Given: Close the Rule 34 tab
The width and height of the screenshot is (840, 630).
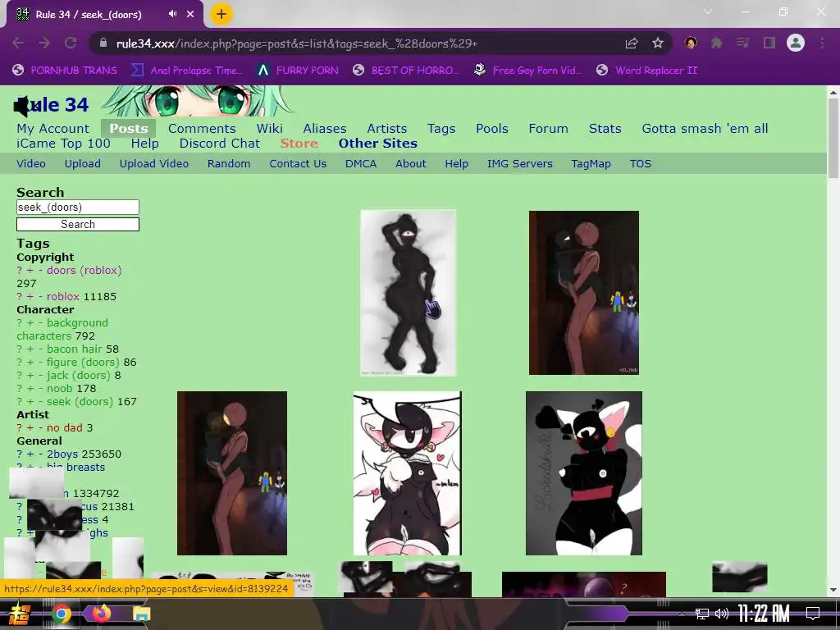Looking at the screenshot, I should click(190, 14).
